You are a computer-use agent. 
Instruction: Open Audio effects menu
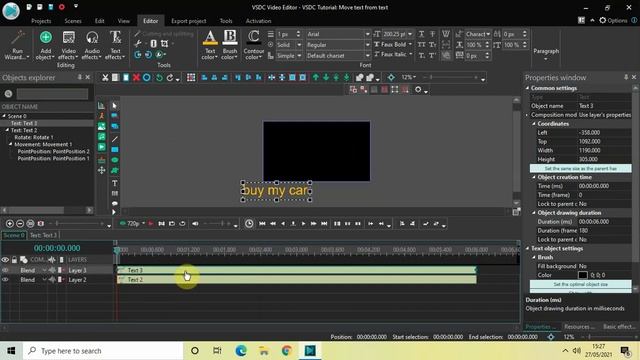click(92, 45)
